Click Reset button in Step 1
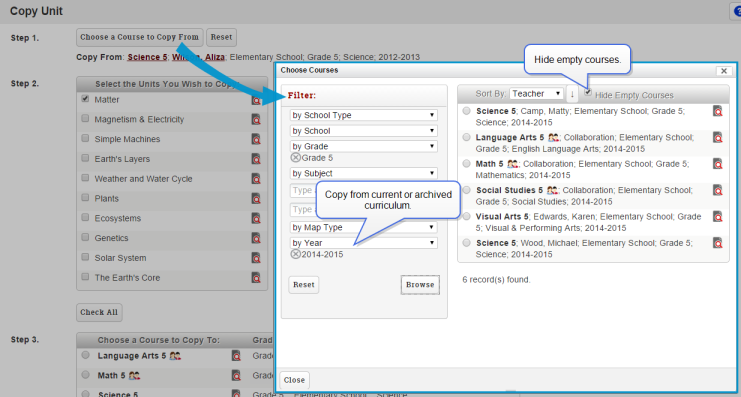 222,37
